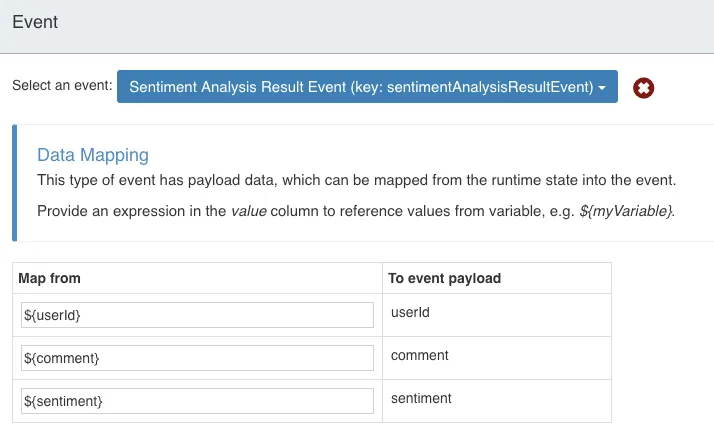Select the 'Map from' column header
The image size is (714, 444).
point(49,278)
